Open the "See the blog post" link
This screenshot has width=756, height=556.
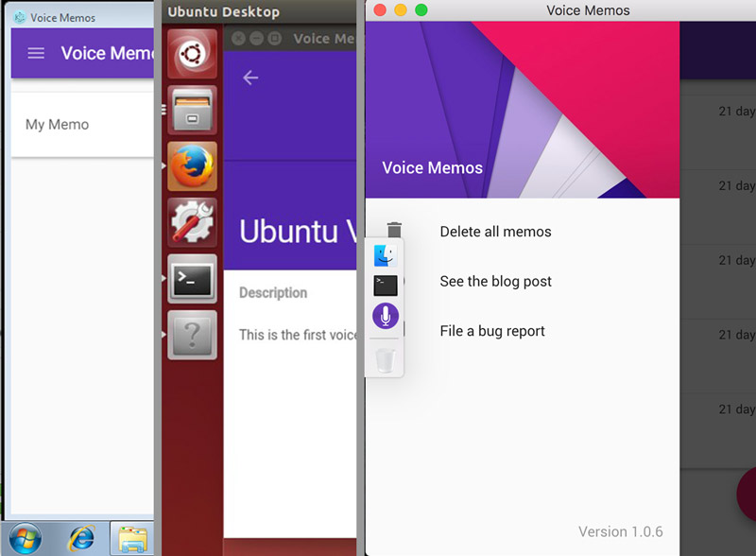(495, 281)
